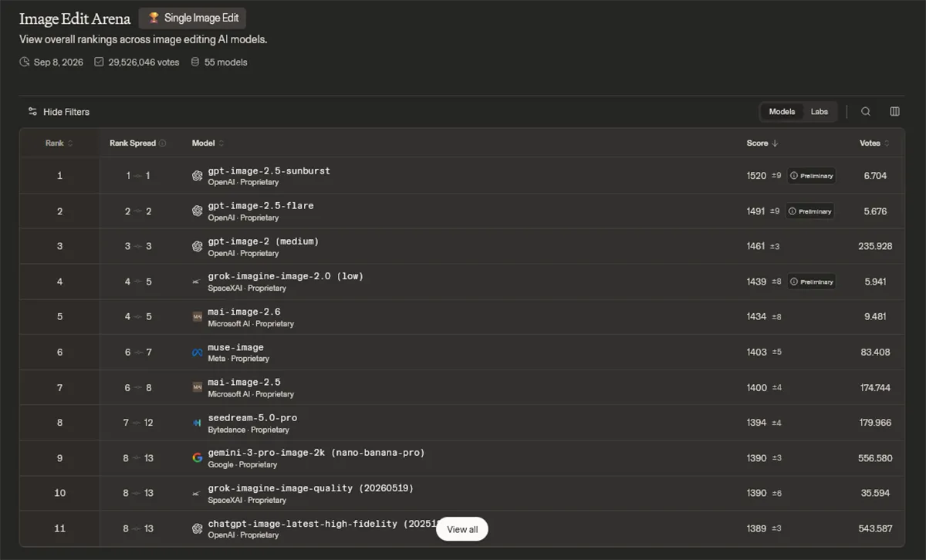Screen dimensions: 926x560
Task: Click the stack icon next to 55 models
Action: [x=195, y=62]
